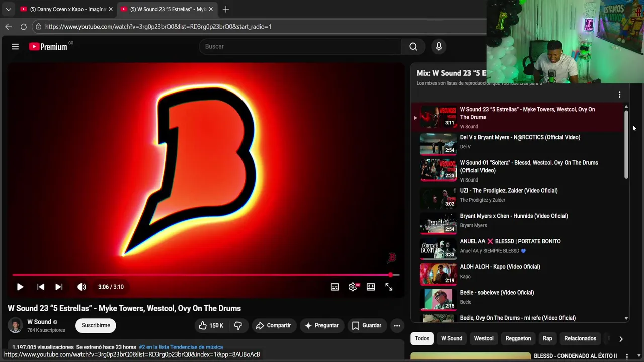
Task: Subscribe with Suscribirme button
Action: [96, 325]
